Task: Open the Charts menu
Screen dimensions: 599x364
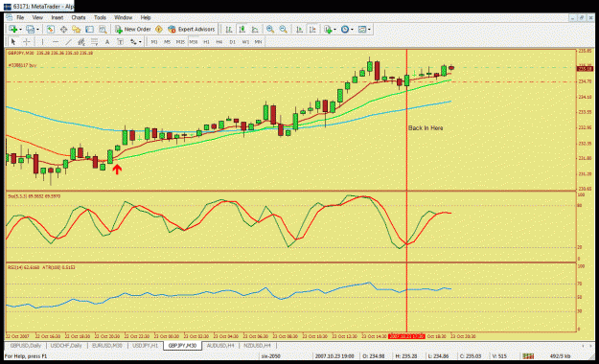Action: [79, 17]
